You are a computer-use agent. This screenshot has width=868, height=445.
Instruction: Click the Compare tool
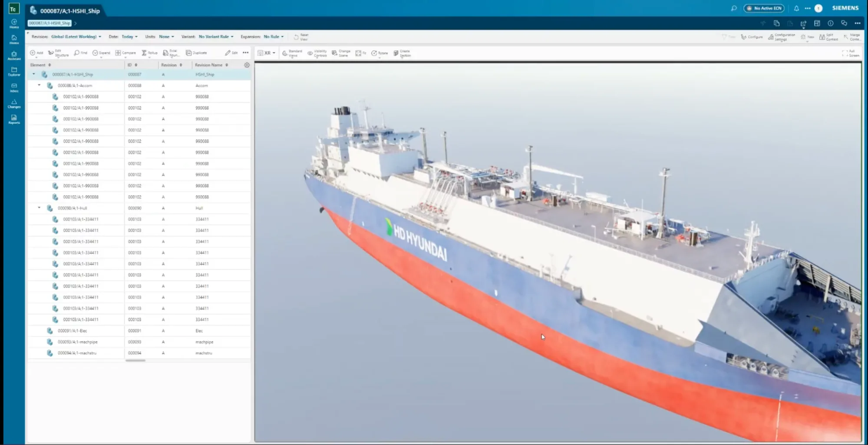(x=125, y=53)
